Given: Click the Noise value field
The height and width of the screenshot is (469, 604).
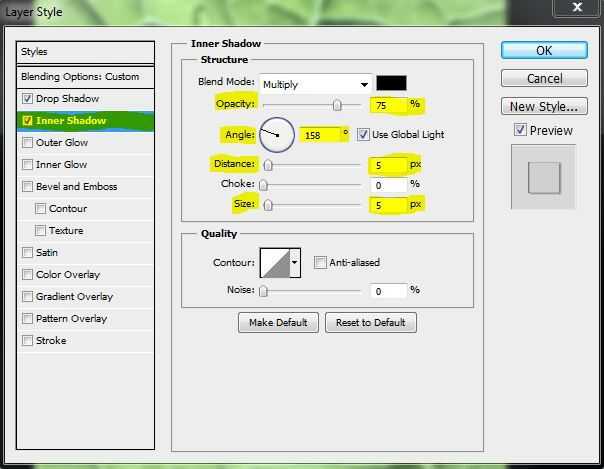Looking at the screenshot, I should tap(388, 291).
